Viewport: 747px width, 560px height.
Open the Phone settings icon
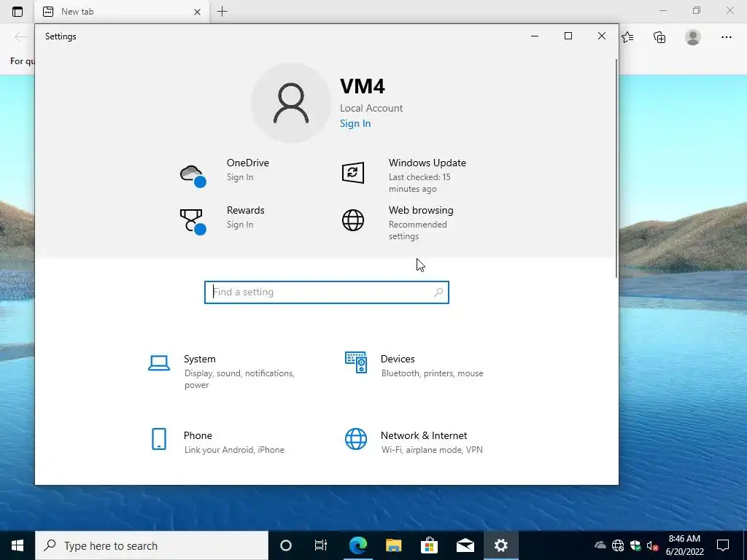[x=159, y=438]
